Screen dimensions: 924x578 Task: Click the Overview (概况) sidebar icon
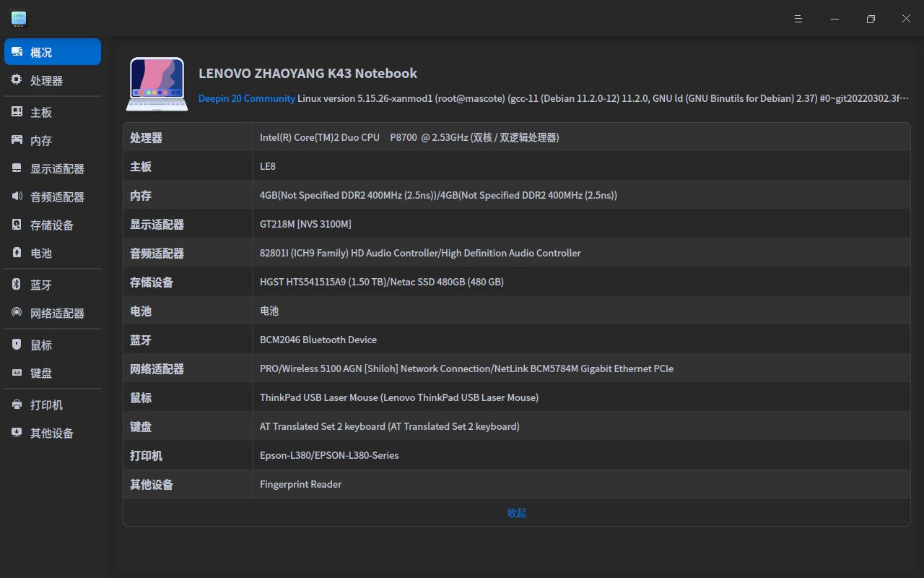[x=17, y=52]
